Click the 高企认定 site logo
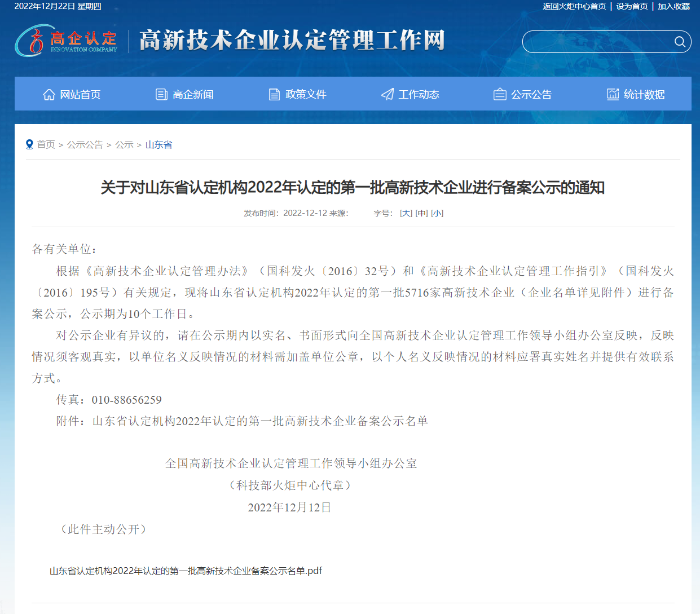 tap(67, 40)
